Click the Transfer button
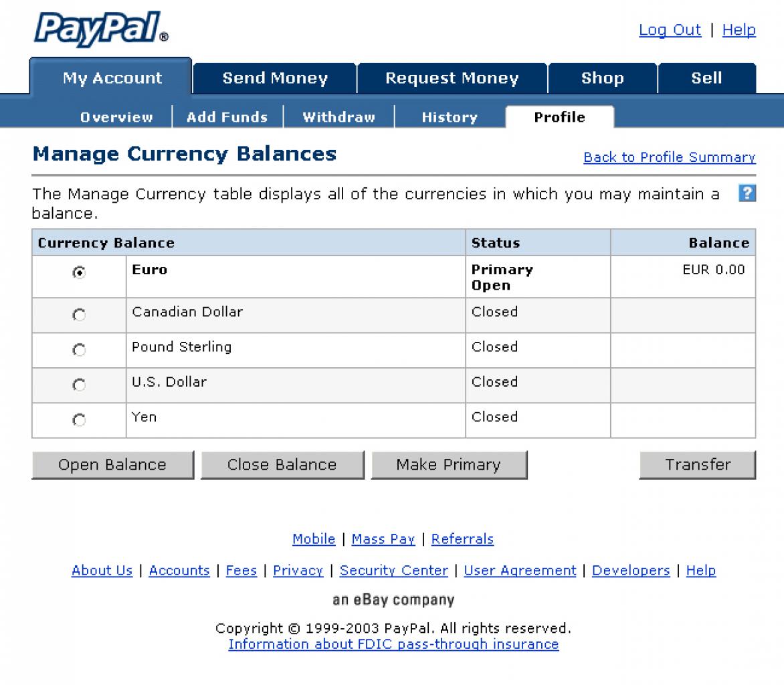The width and height of the screenshot is (784, 685). pyautogui.click(x=698, y=464)
